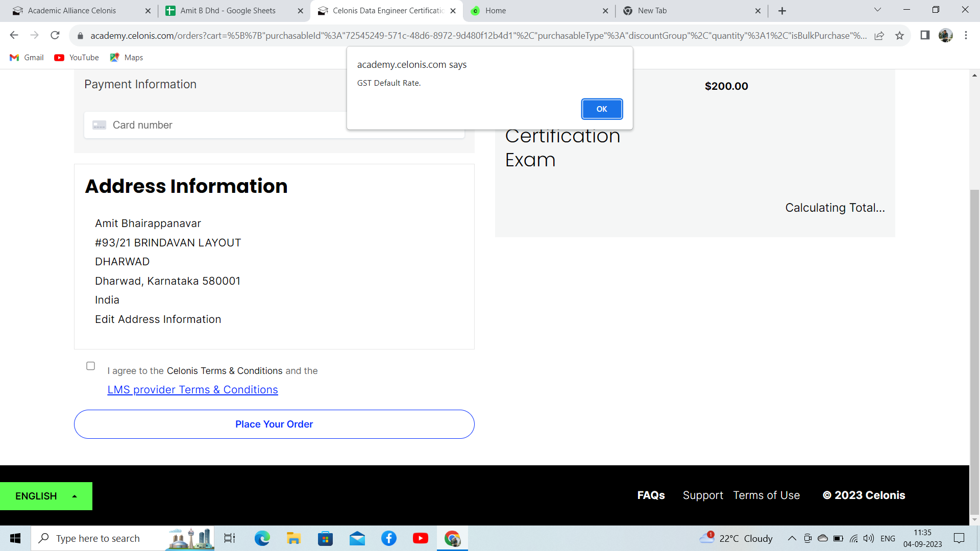Reload the Celonis order page
The image size is (980, 551).
coord(55,35)
